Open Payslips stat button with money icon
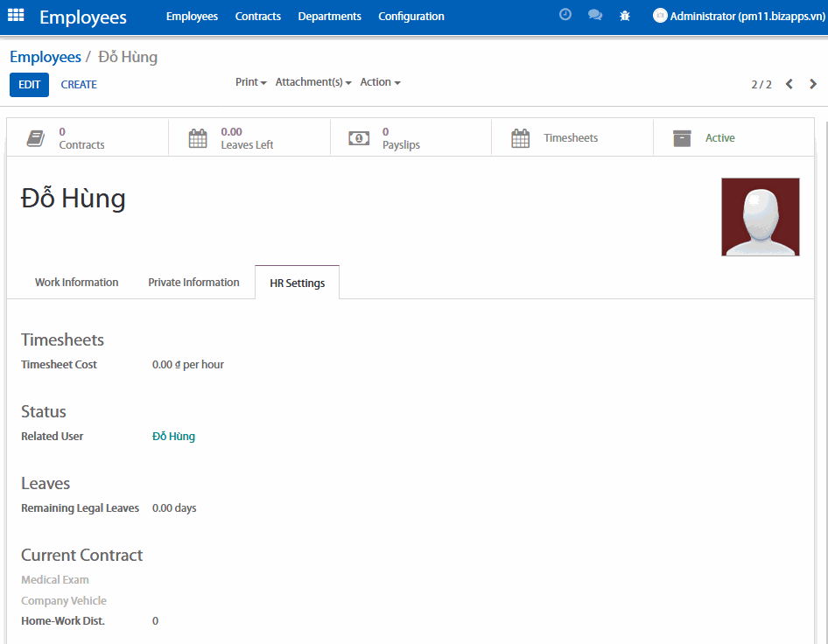828x644 pixels. (x=410, y=138)
